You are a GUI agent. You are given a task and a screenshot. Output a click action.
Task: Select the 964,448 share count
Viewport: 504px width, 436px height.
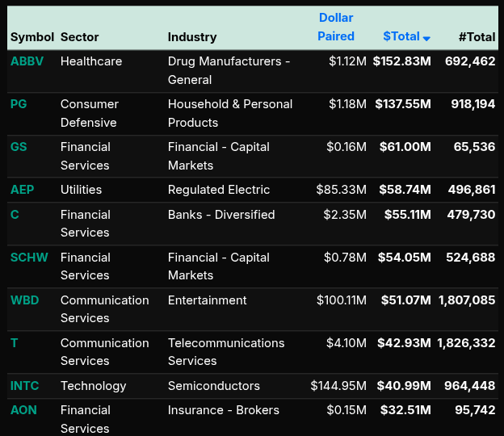pos(469,386)
